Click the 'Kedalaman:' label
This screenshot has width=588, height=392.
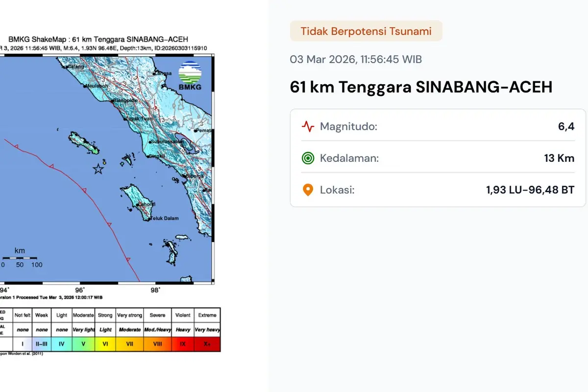click(349, 158)
